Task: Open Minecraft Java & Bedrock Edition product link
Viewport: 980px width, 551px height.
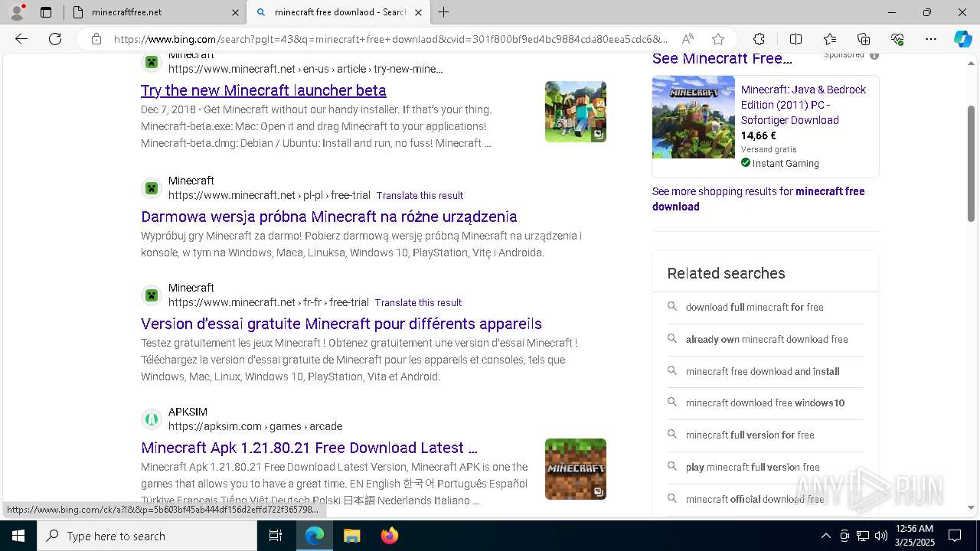Action: coord(803,105)
